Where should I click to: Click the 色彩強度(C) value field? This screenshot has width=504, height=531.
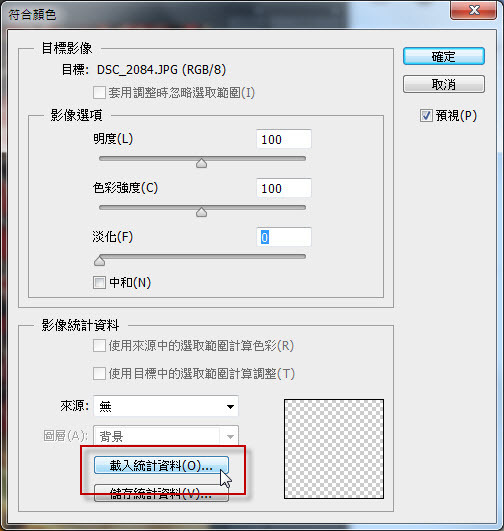(284, 188)
